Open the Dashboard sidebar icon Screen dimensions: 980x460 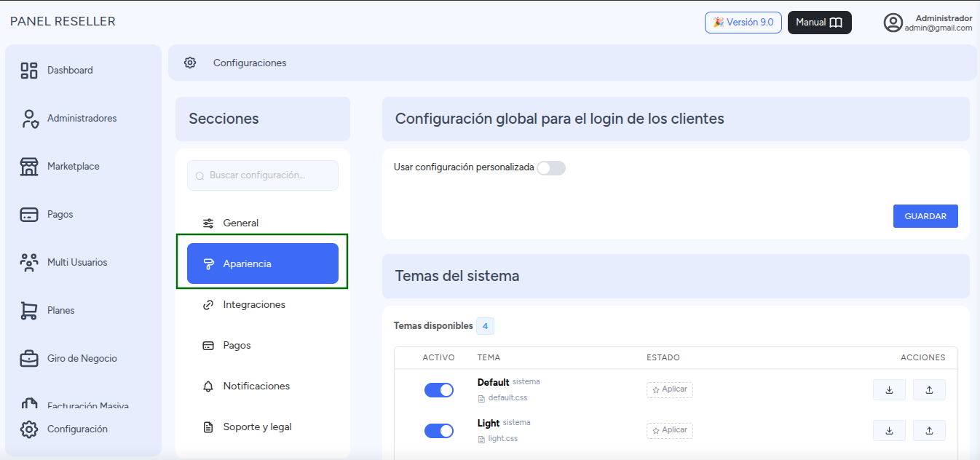[x=29, y=71]
